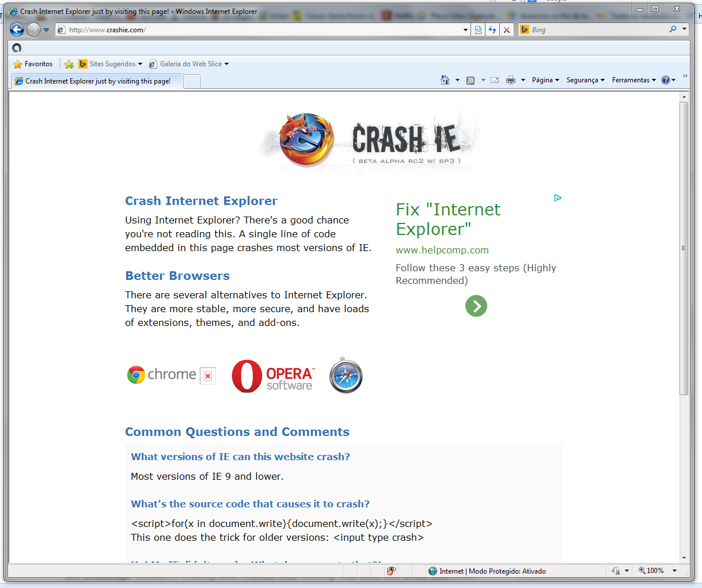The width and height of the screenshot is (702, 588).
Task: Toggle Compatibility View broken-page icon
Action: 478,30
